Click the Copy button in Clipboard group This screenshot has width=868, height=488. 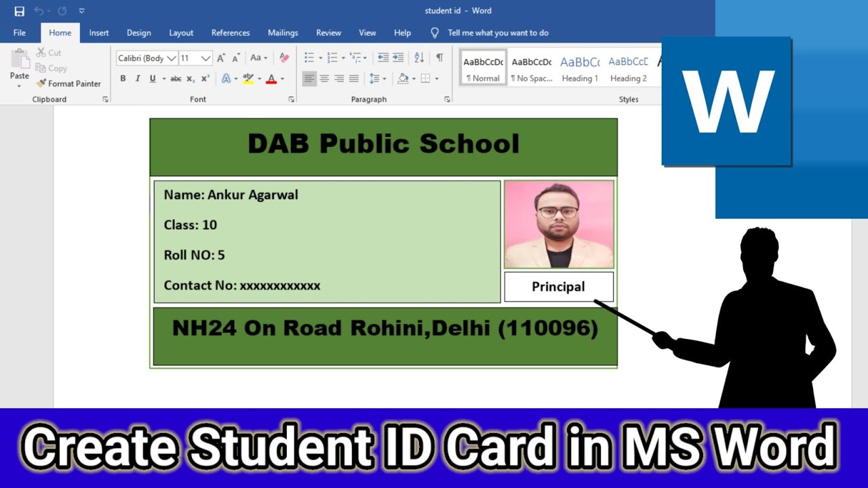52,68
